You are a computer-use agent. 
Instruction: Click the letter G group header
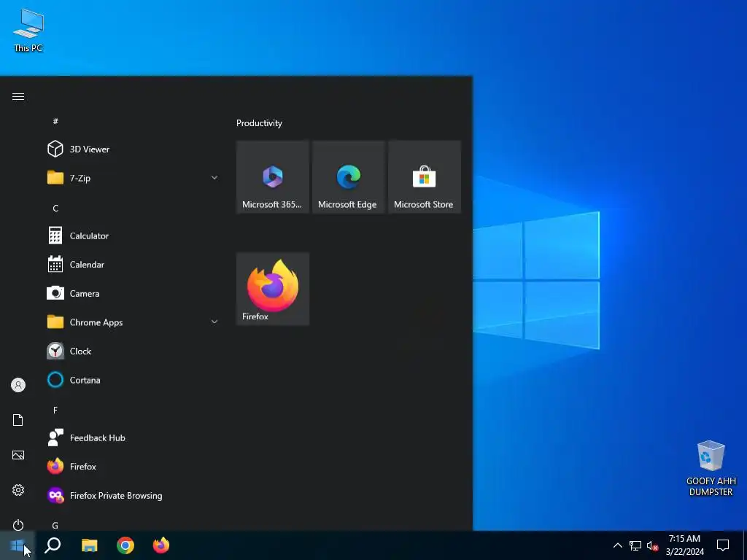55,525
